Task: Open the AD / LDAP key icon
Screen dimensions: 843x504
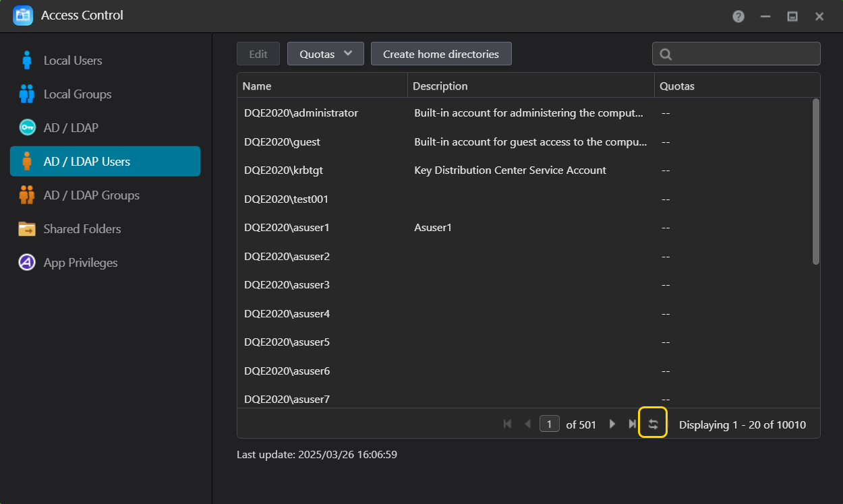Action: 27,128
